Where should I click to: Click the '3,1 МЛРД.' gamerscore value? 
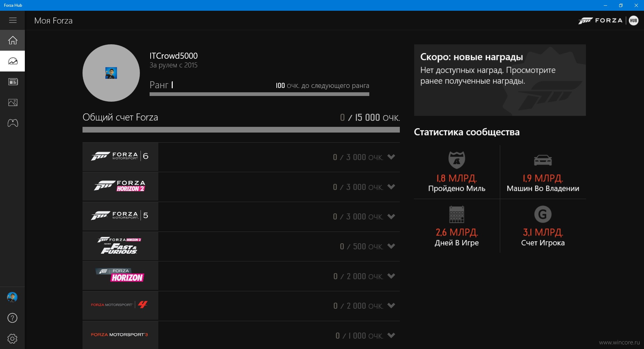[x=543, y=232]
